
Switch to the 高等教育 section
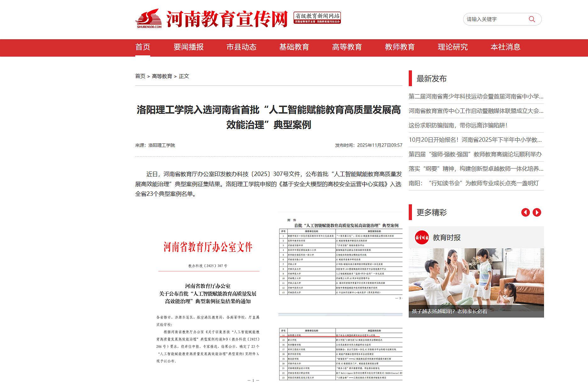click(x=347, y=47)
